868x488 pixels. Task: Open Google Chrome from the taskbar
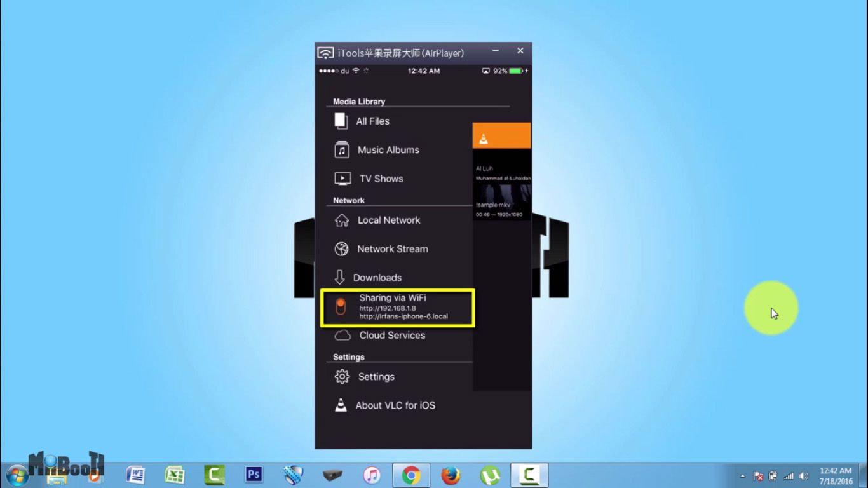[x=411, y=475]
